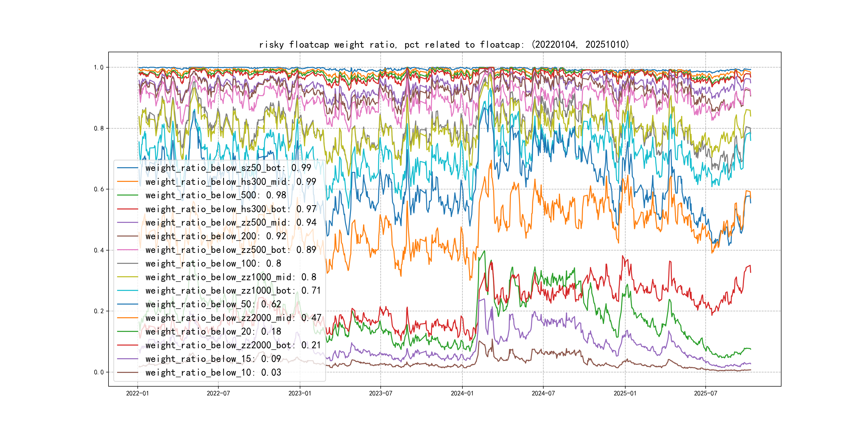Select legend label weight_ratio_below_500

pos(216,195)
